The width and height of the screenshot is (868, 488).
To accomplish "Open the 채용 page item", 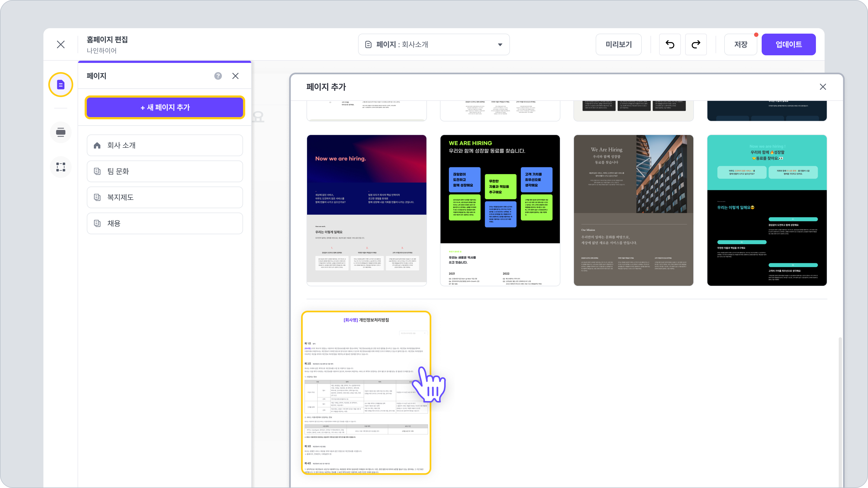I will tap(165, 223).
